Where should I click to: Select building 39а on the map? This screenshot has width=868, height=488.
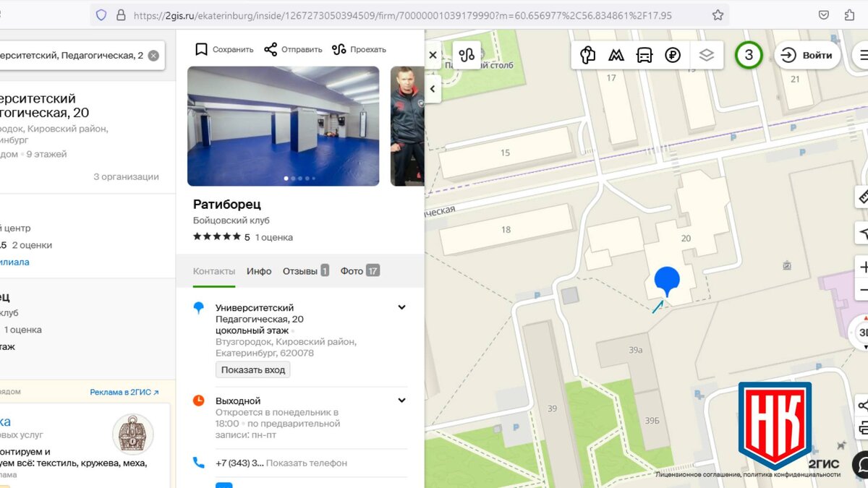pyautogui.click(x=636, y=350)
